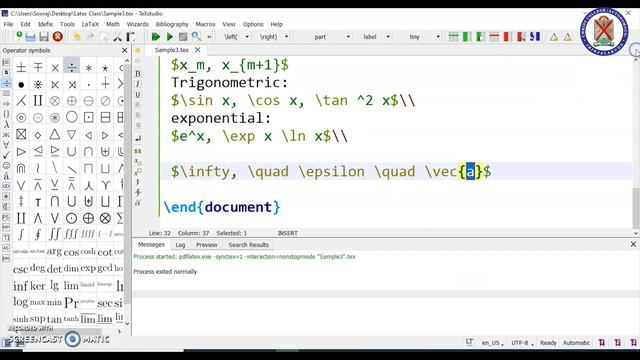640x360 pixels.
Task: Apply Underline from editor side toolbar
Action: 138,95
